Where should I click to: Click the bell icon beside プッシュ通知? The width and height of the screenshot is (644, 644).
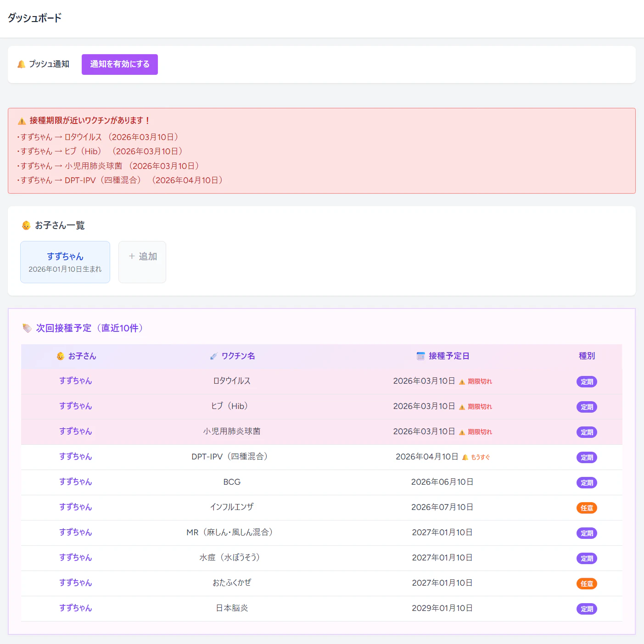point(21,64)
